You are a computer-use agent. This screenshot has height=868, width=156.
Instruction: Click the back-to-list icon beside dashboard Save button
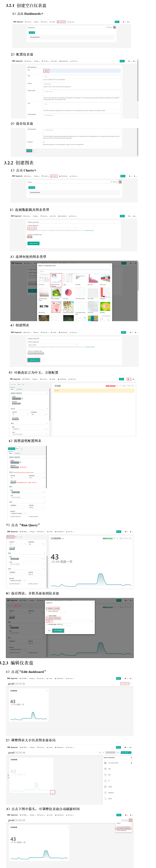[x=34, y=151]
